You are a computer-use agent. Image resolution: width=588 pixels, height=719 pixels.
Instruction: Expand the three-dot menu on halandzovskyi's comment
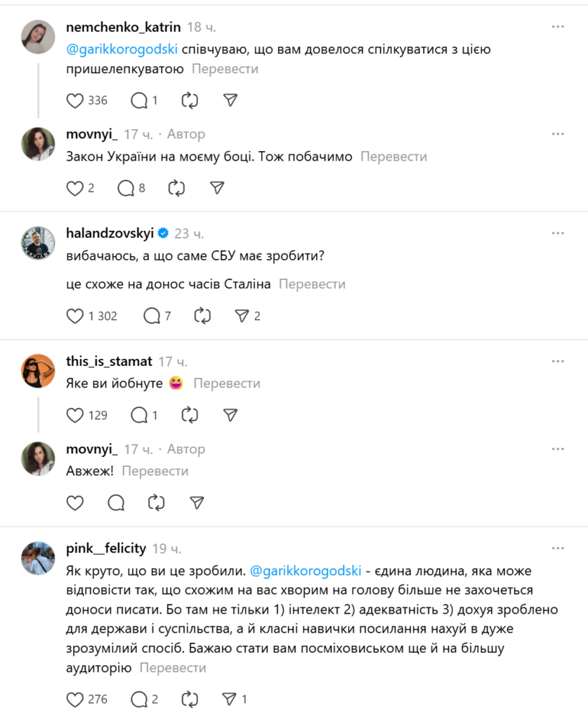558,233
